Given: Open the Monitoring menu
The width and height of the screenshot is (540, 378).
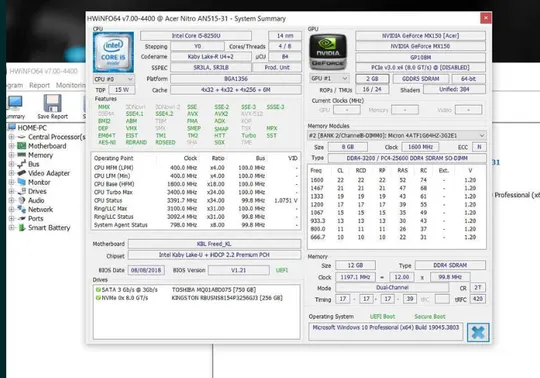Looking at the screenshot, I should [x=71, y=85].
